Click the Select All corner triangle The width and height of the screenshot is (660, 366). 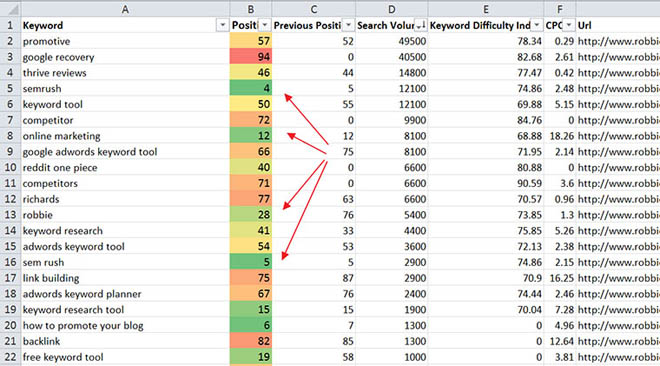point(11,9)
